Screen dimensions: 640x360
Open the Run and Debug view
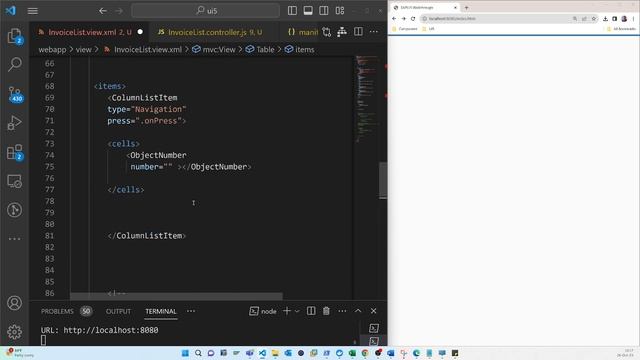coord(15,122)
